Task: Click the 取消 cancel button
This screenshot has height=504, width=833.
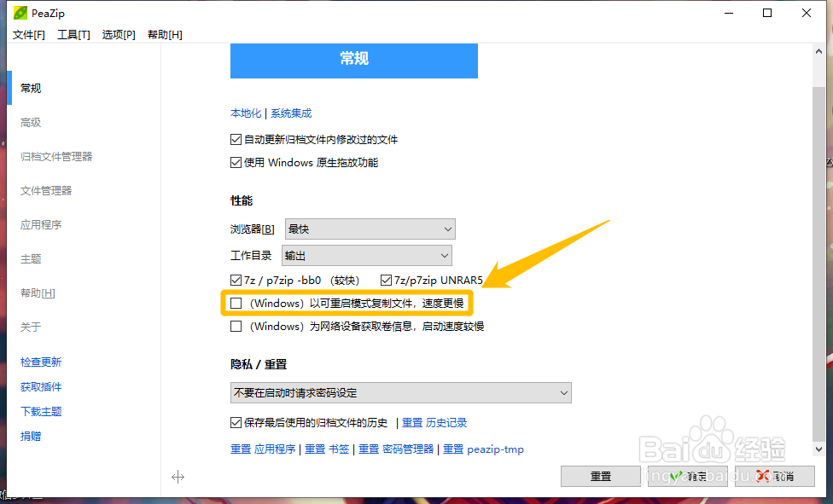Action: coord(775,477)
